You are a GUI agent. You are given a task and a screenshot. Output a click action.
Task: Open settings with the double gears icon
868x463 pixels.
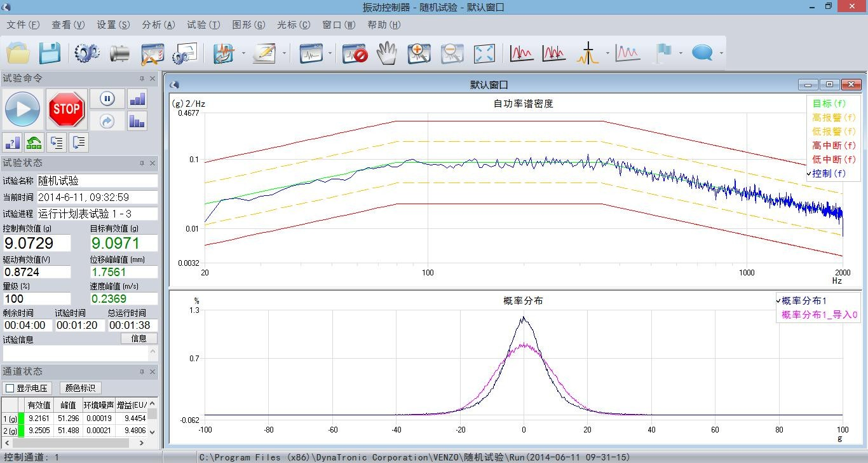(x=87, y=53)
